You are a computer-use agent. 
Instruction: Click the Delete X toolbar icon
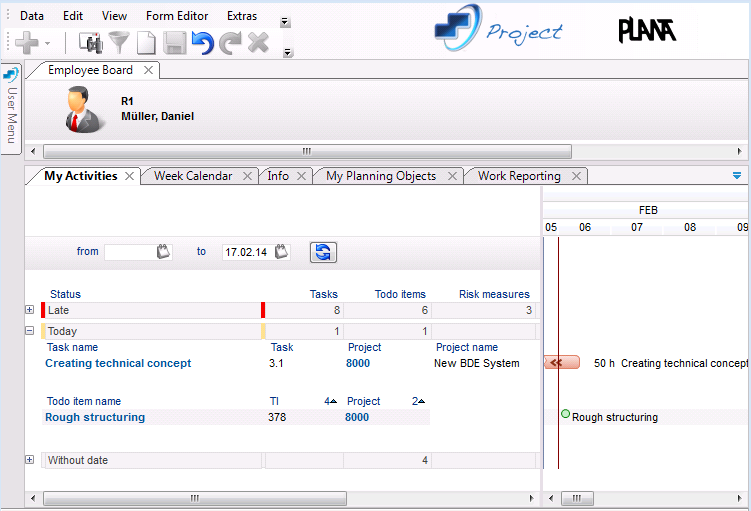(x=258, y=42)
